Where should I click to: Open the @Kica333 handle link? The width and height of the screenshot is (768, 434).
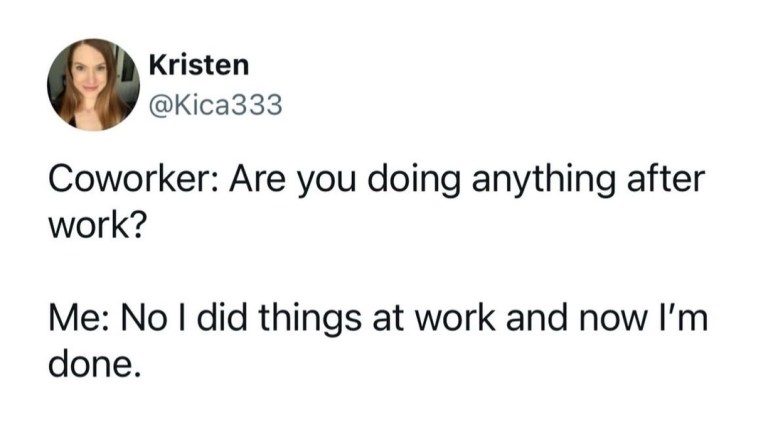pos(215,103)
